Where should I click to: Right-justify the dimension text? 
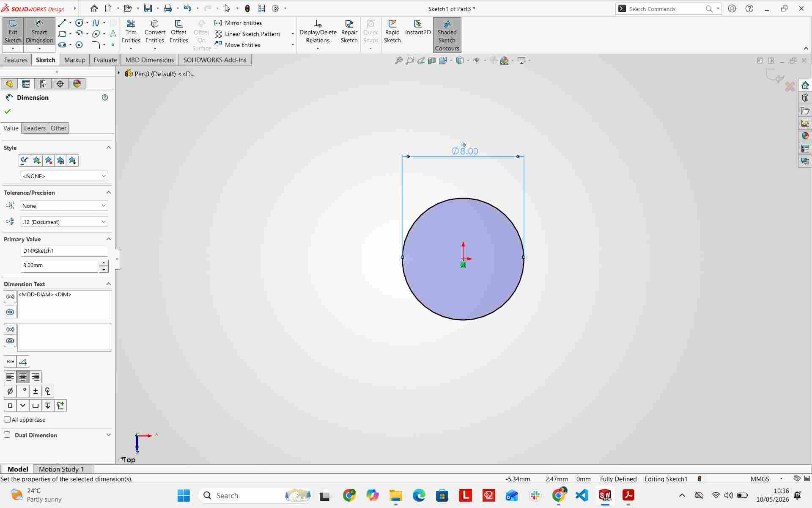pyautogui.click(x=36, y=377)
